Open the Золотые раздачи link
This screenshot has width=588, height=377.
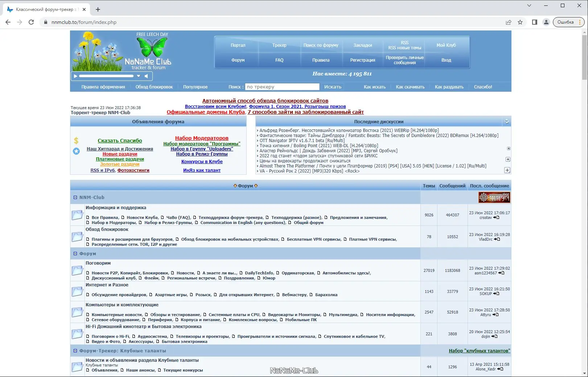[x=120, y=164]
